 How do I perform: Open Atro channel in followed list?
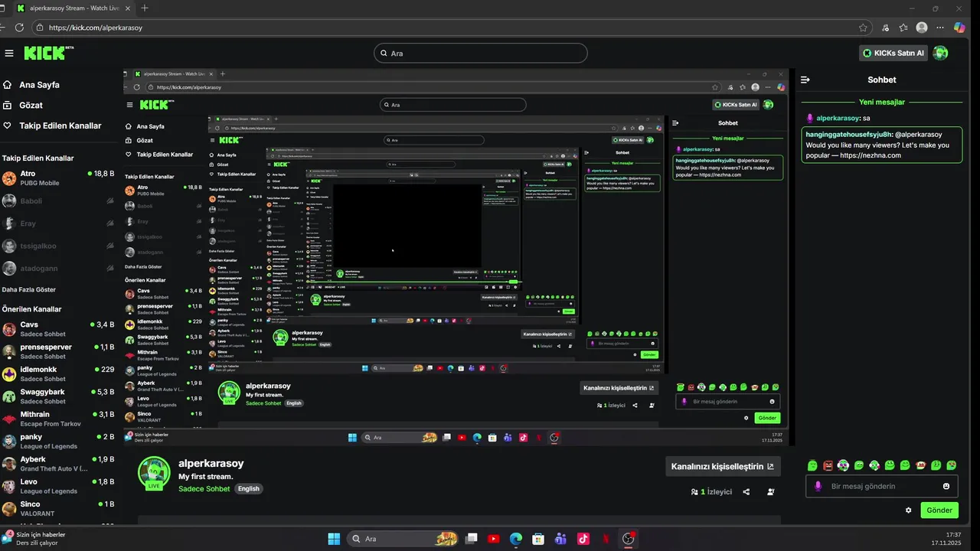tap(58, 178)
